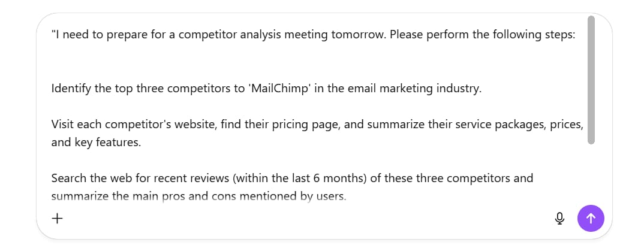
Task: Activate the microphone voice input icon
Action: click(559, 219)
